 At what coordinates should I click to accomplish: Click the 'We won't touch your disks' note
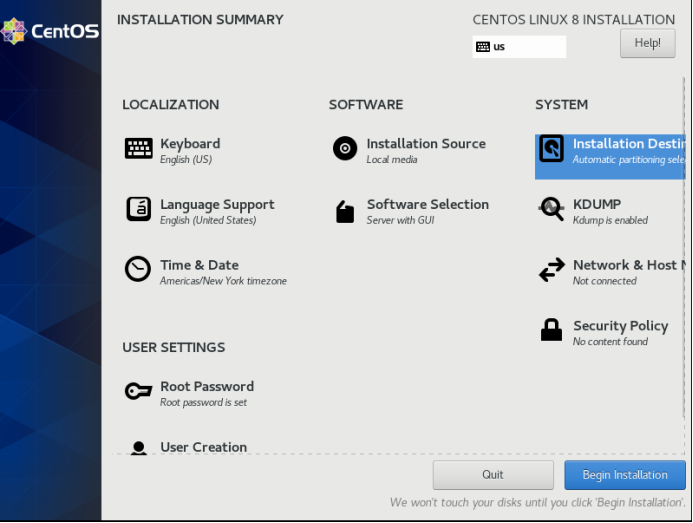point(537,503)
